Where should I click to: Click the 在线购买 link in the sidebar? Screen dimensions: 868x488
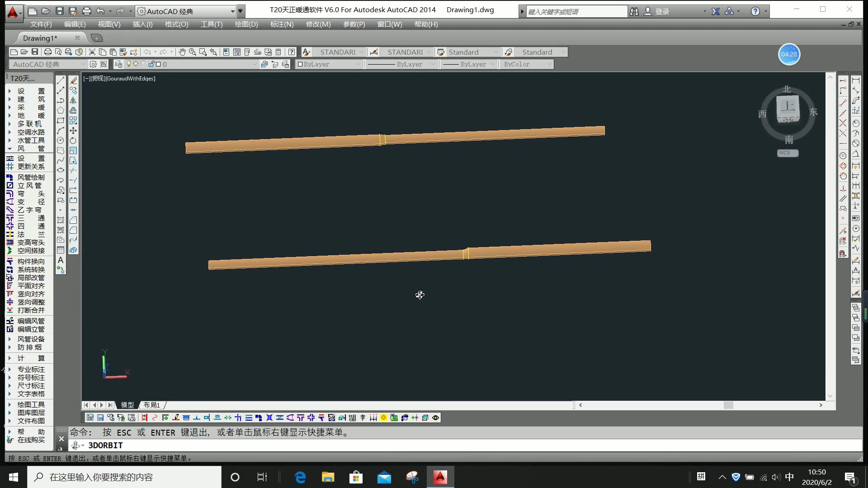click(x=31, y=440)
